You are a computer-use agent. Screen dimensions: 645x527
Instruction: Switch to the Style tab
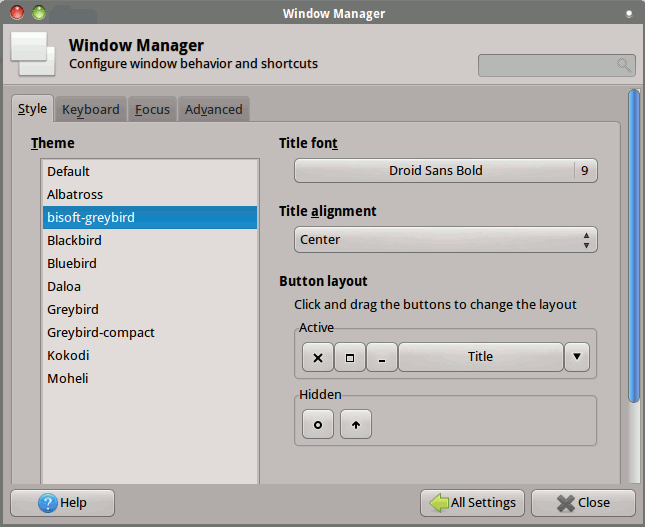(32, 109)
